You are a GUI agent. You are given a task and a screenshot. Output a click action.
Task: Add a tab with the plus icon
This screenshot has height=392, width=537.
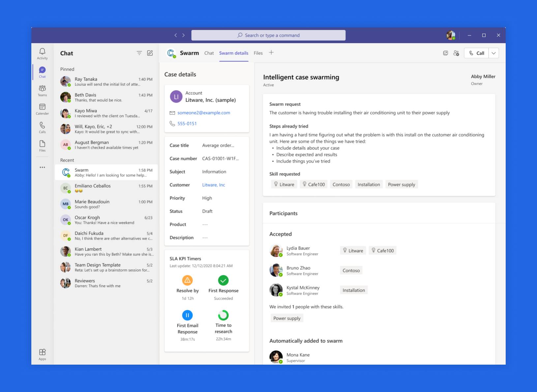coord(271,52)
